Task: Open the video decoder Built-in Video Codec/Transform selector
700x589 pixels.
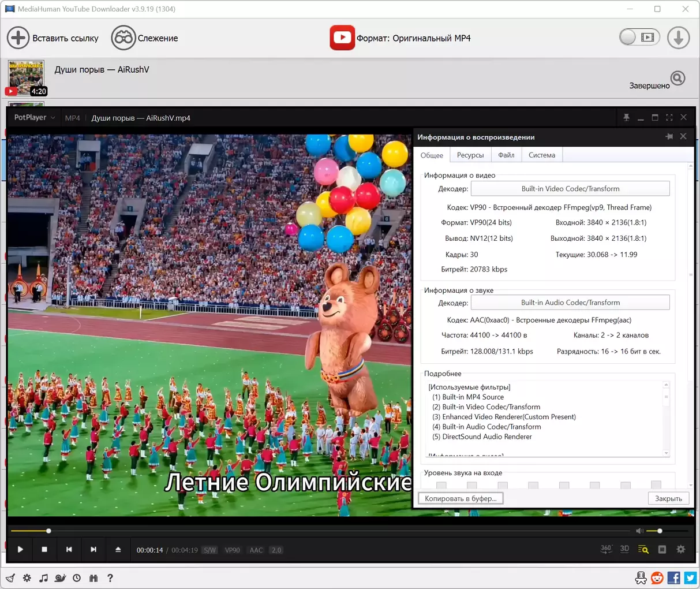Action: pyautogui.click(x=570, y=189)
